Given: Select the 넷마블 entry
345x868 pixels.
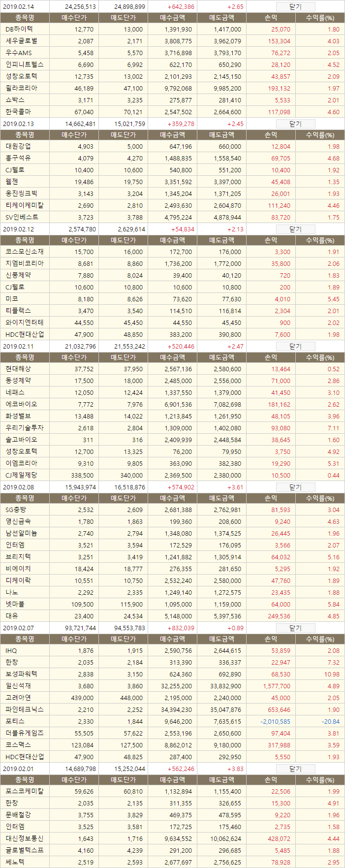Looking at the screenshot, I should click(15, 605).
